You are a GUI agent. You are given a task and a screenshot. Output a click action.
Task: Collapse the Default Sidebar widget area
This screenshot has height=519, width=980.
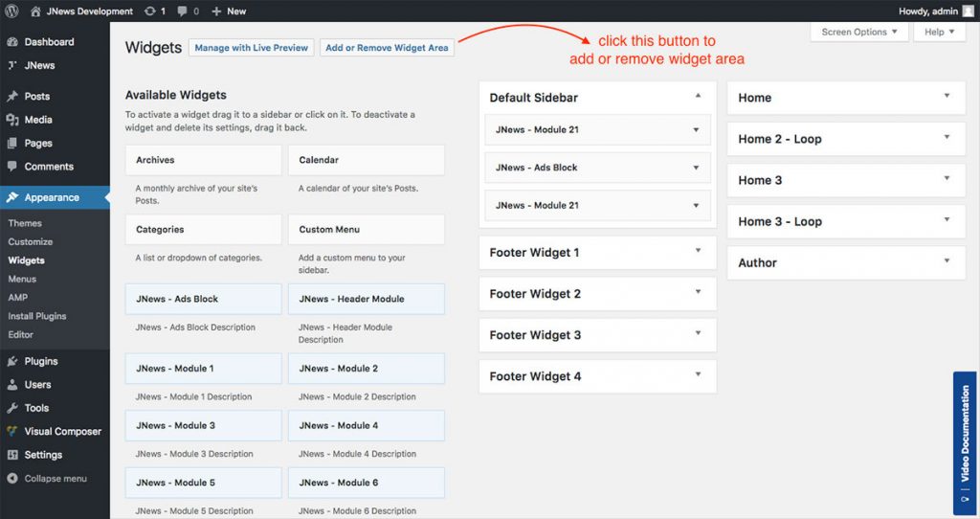pyautogui.click(x=698, y=97)
